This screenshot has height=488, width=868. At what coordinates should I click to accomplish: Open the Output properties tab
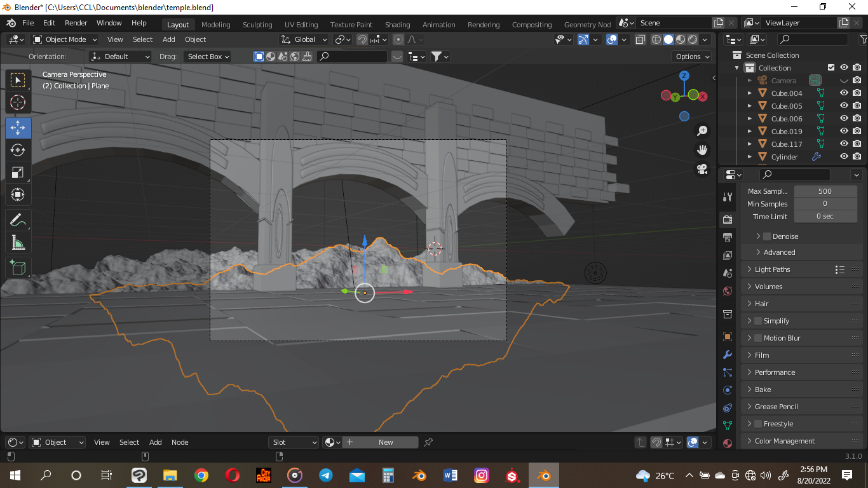click(x=728, y=237)
